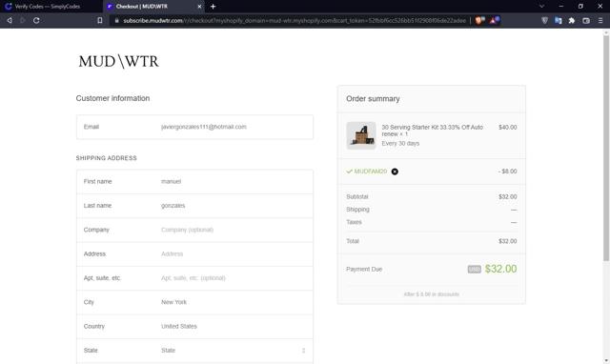Viewport: 610px width, 364px height.
Task: Click the SHIPPING ADDRESS heading
Action: pyautogui.click(x=106, y=158)
